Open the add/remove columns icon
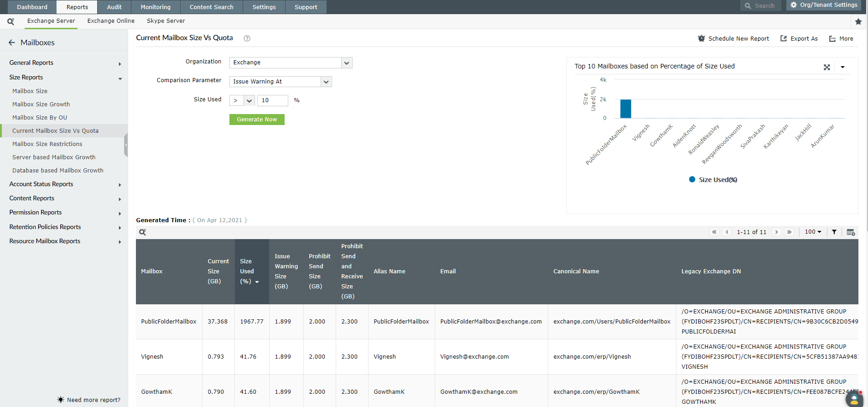The image size is (868, 407). [x=850, y=232]
